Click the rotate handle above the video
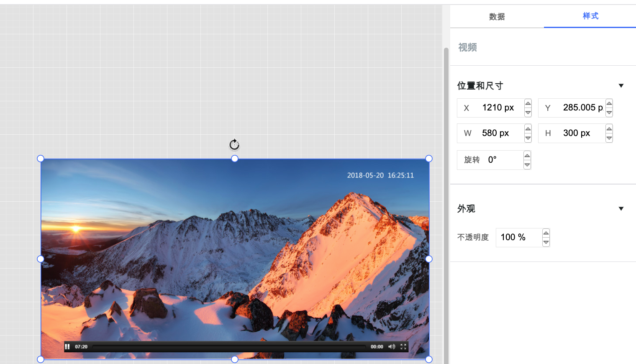Viewport: 636px width, 364px height. [x=234, y=144]
